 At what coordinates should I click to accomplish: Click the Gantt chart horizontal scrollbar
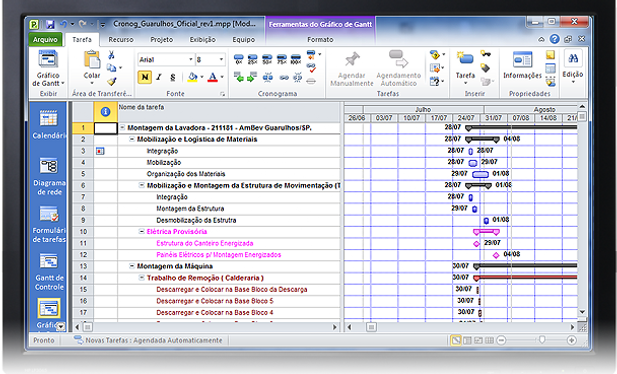point(461,327)
